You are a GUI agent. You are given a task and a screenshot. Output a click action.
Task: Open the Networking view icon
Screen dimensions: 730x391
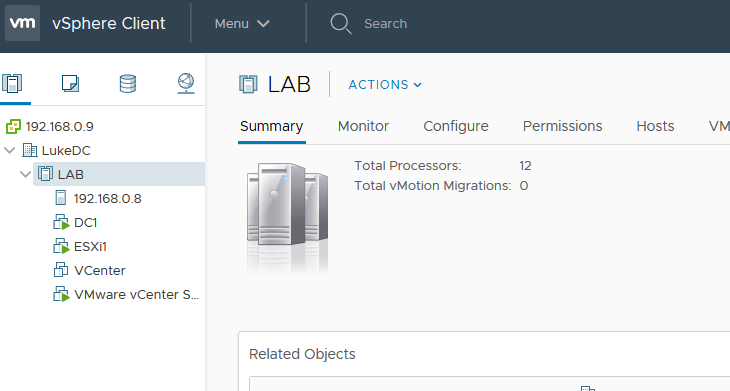coord(186,83)
